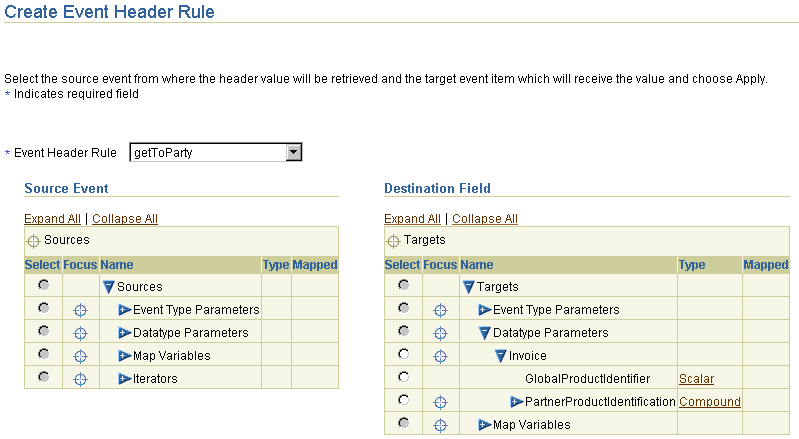Focus on PartnerProductIdentification row
Viewport: 799px width, 439px height.
coord(440,402)
